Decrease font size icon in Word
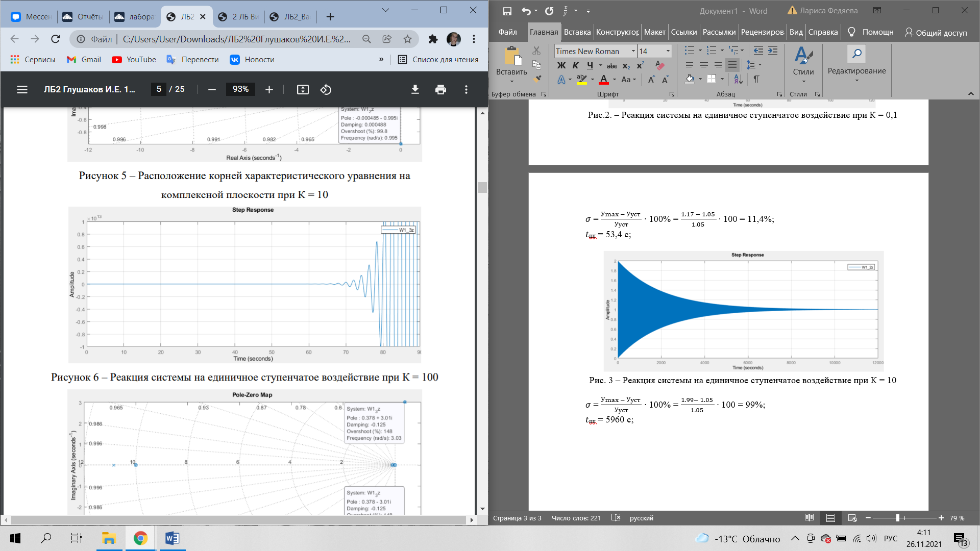 (665, 80)
